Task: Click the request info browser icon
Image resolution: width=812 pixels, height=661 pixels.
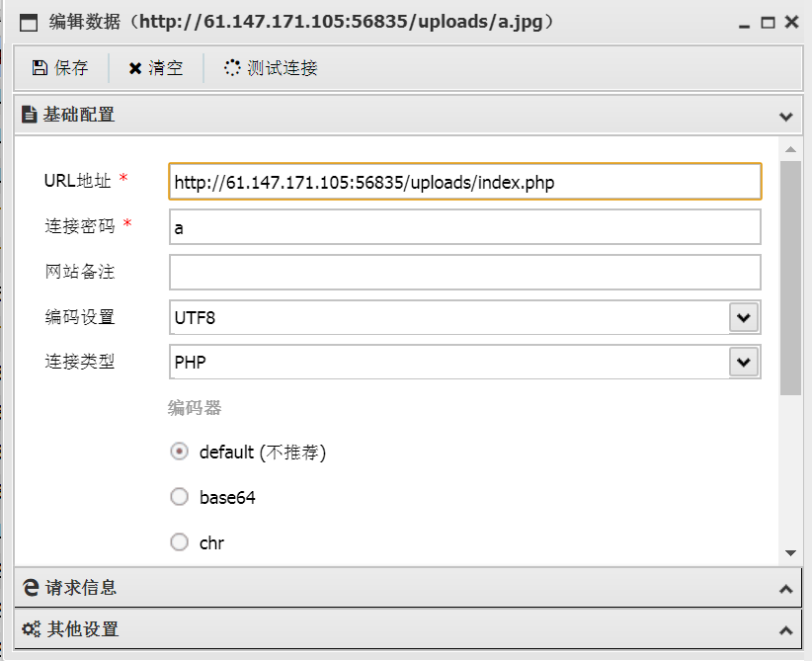Action: 31,588
